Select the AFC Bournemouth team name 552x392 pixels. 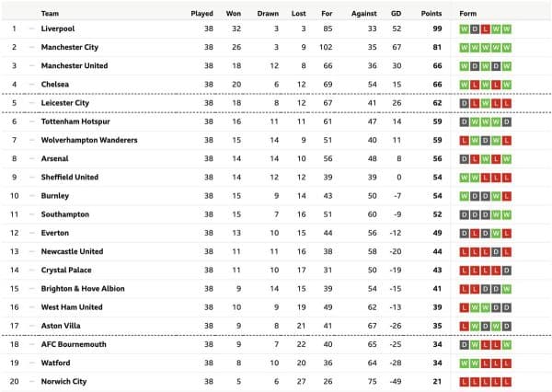point(74,344)
